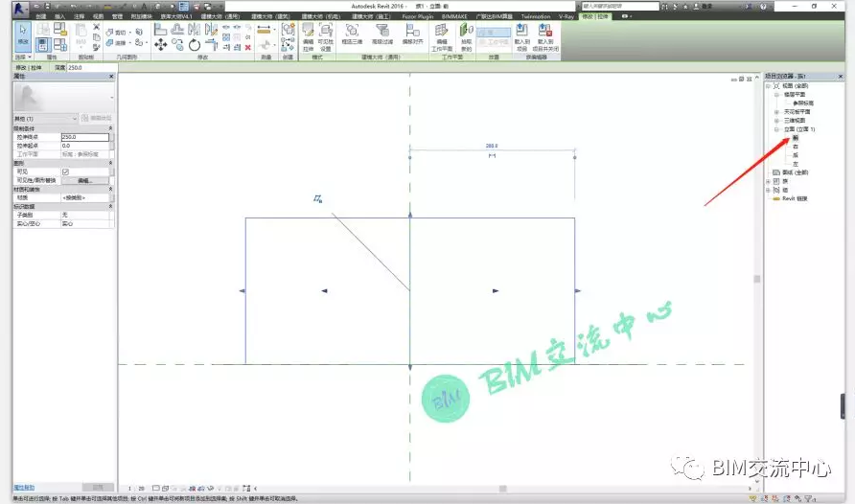Image resolution: width=855 pixels, height=504 pixels.
Task: Select the Left elevation view in browser
Action: [x=795, y=164]
